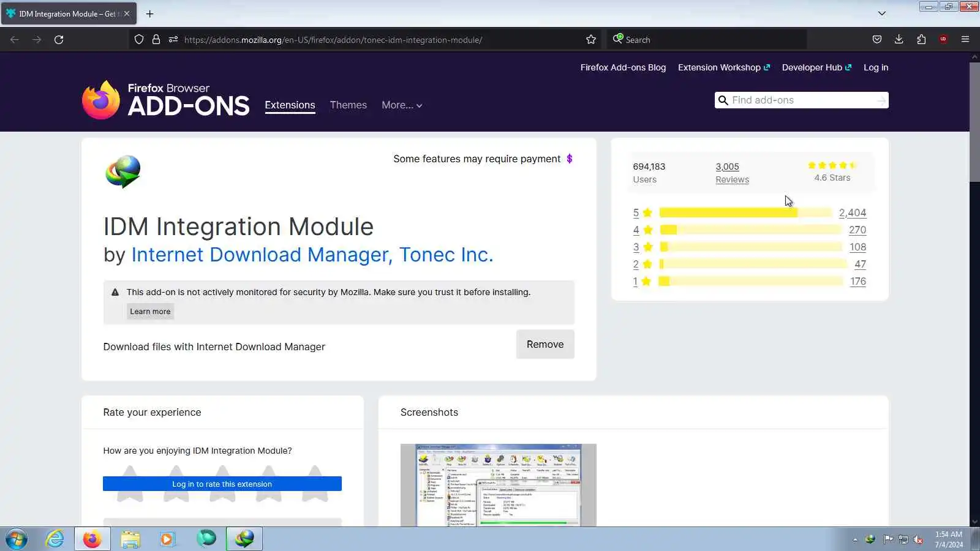Viewport: 980px width, 551px height.
Task: Open the tracking protection shield panel
Action: (x=139, y=40)
